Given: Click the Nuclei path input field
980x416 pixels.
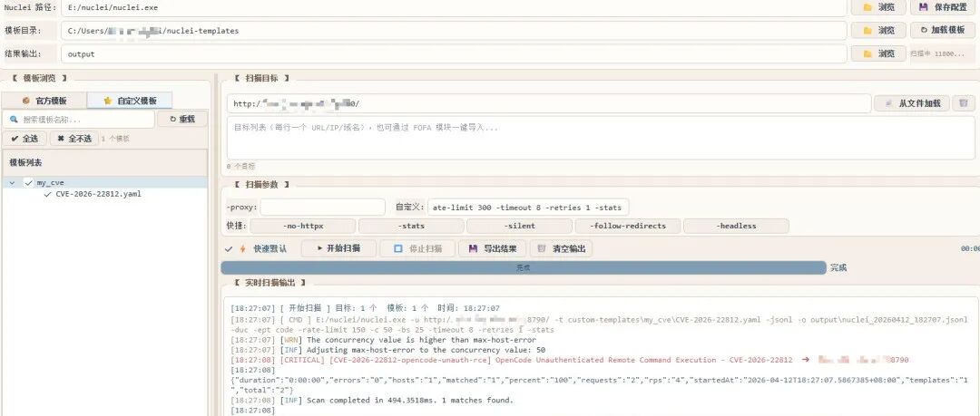Looking at the screenshot, I should click(x=454, y=8).
